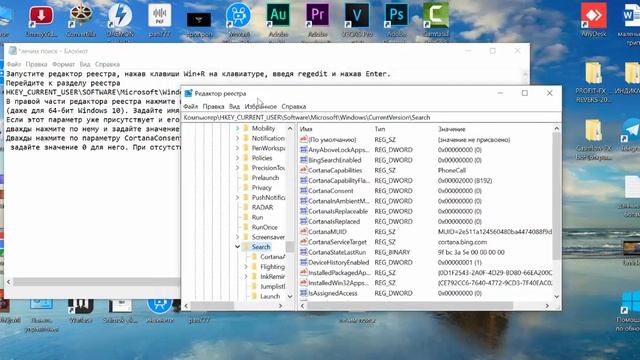Image resolution: width=640 pixels, height=360 pixels.
Task: Click the icon of the CortanaStateLastRun value
Action: click(304, 252)
